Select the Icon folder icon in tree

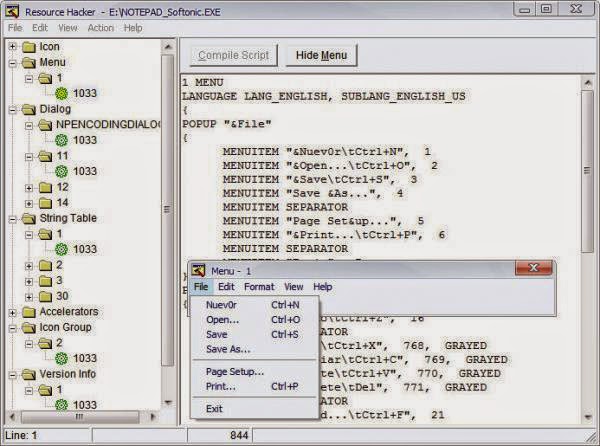pos(29,47)
